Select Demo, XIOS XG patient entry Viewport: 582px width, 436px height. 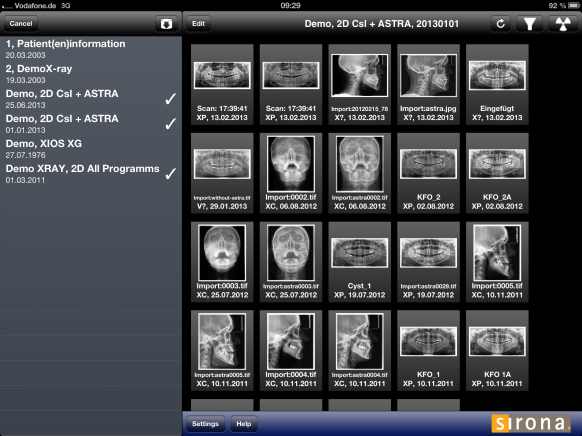pyautogui.click(x=91, y=149)
